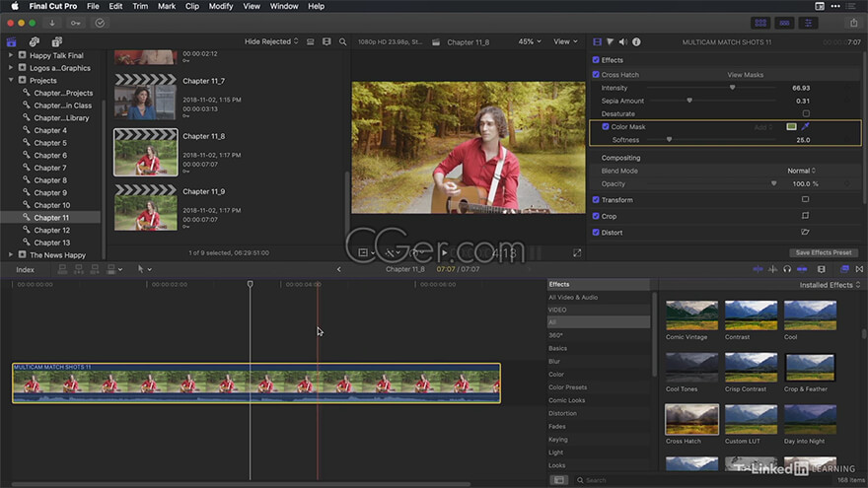Screen dimensions: 868x488
Task: Open the Hide Rejected filter dropdown
Action: (271, 41)
